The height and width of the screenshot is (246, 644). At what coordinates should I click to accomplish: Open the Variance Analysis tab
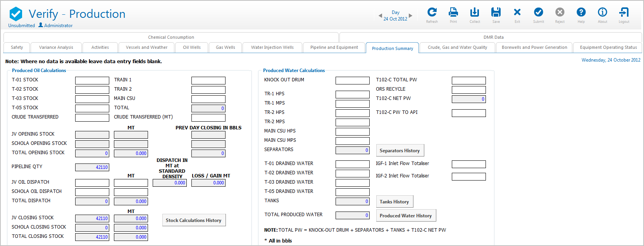tap(56, 48)
